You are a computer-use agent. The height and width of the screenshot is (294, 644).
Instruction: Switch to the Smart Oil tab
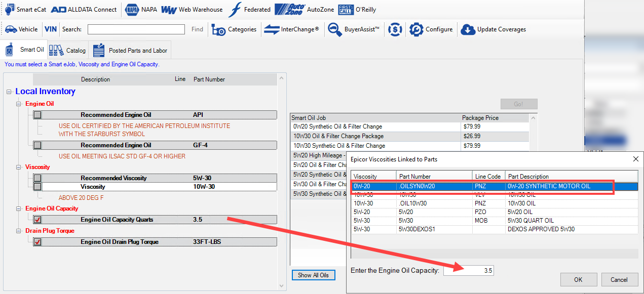click(24, 50)
